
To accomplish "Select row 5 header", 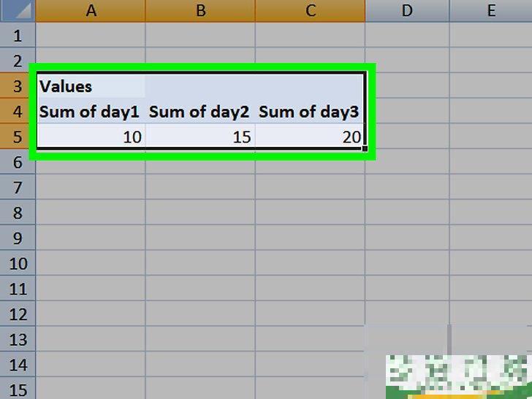I will (18, 137).
